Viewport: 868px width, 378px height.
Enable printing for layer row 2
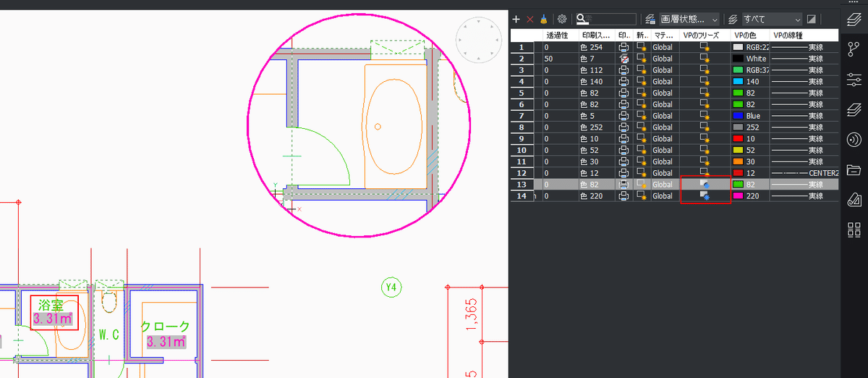click(x=624, y=59)
